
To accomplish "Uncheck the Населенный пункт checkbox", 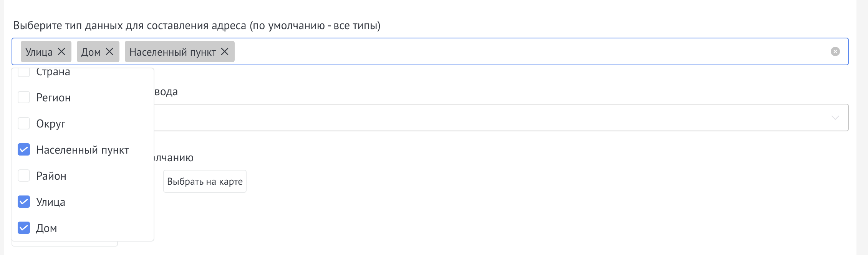I will point(24,150).
